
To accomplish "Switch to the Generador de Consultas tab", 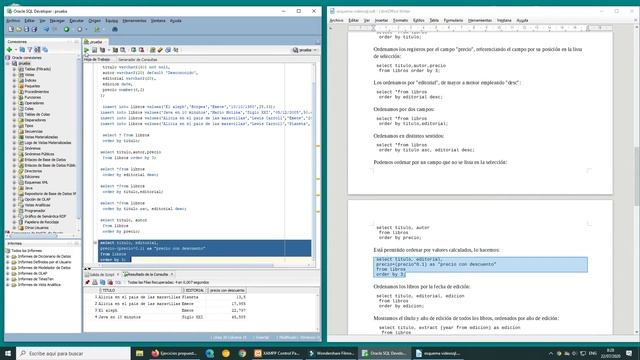I will (138, 60).
